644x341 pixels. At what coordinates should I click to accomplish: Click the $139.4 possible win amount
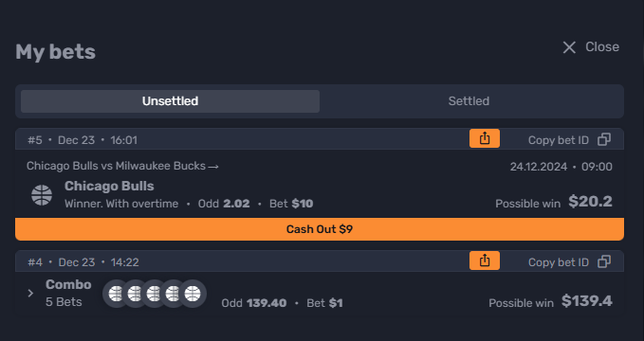[x=587, y=301]
